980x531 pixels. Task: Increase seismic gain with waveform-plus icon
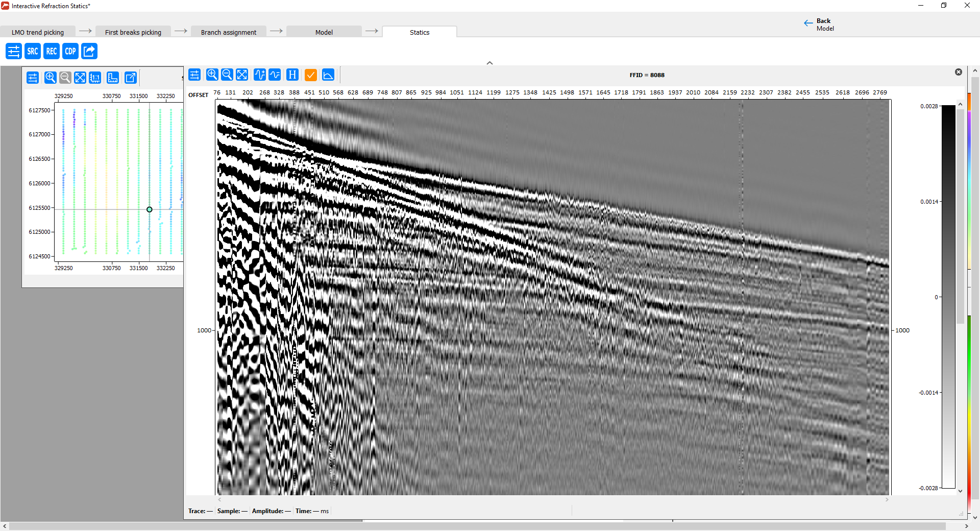pyautogui.click(x=260, y=75)
